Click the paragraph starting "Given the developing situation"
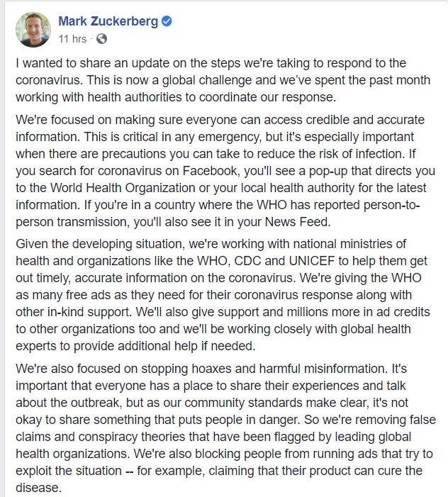448x497 pixels. (223, 295)
